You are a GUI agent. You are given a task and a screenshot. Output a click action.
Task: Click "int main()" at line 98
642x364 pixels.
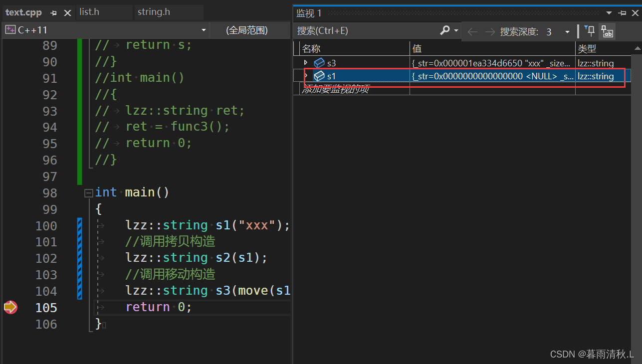coord(132,192)
